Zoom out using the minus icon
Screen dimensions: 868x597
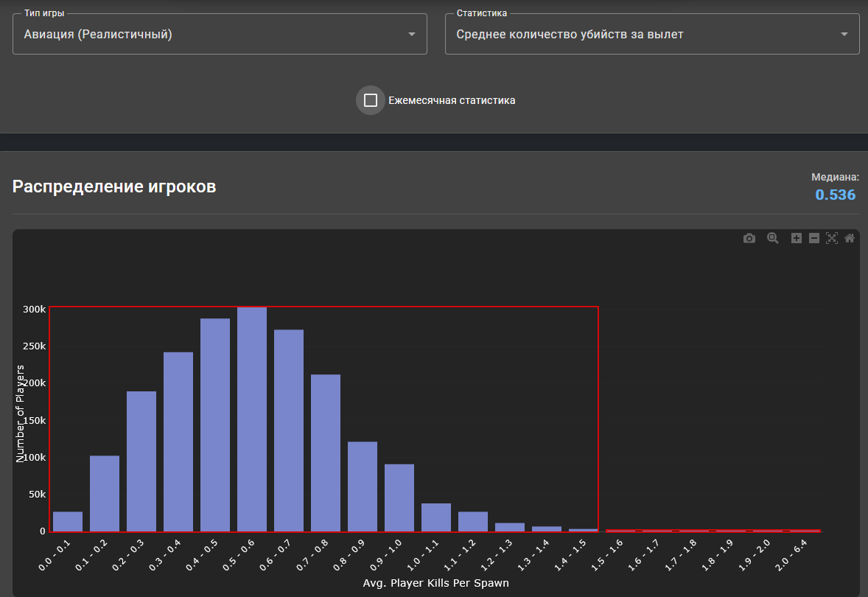coord(814,238)
